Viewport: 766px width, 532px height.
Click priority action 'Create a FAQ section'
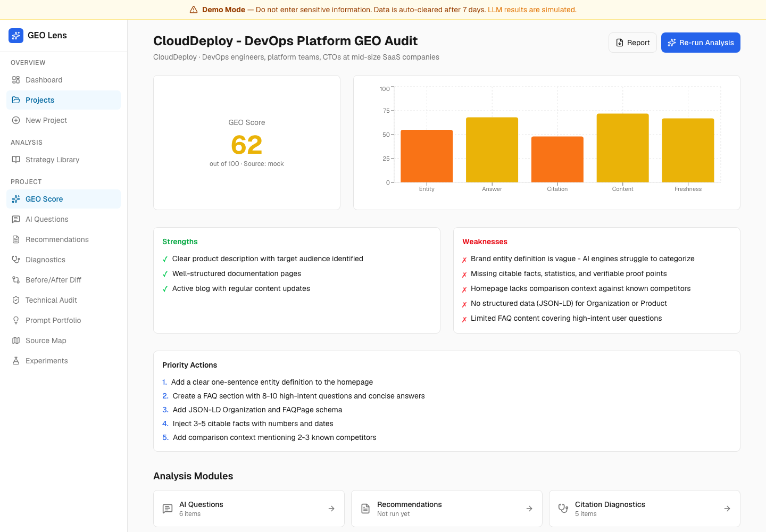[299, 396]
